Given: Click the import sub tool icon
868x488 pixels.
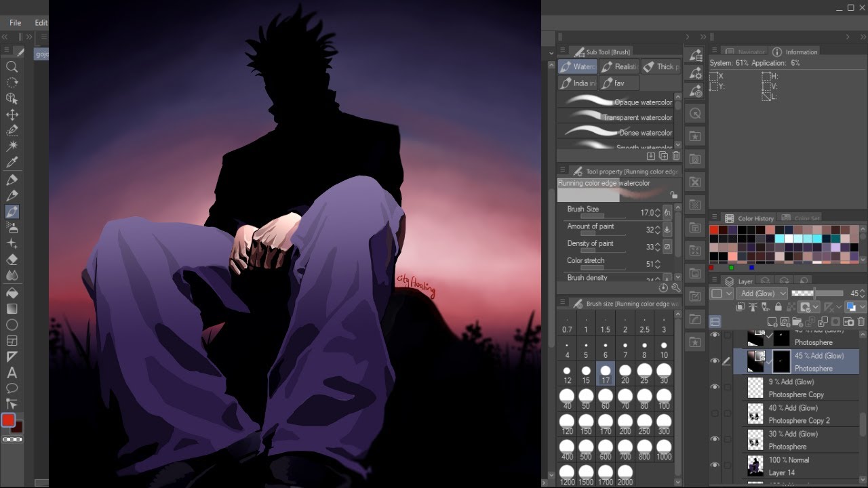Looking at the screenshot, I should 651,156.
